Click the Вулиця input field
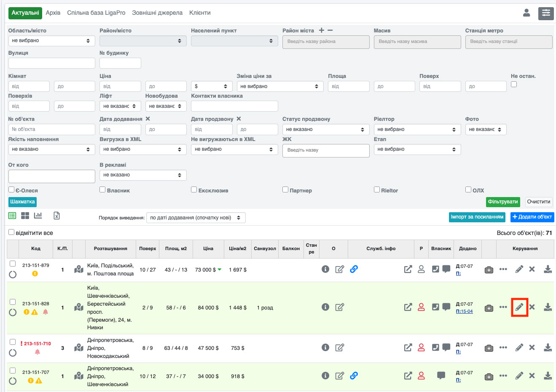 [51, 63]
